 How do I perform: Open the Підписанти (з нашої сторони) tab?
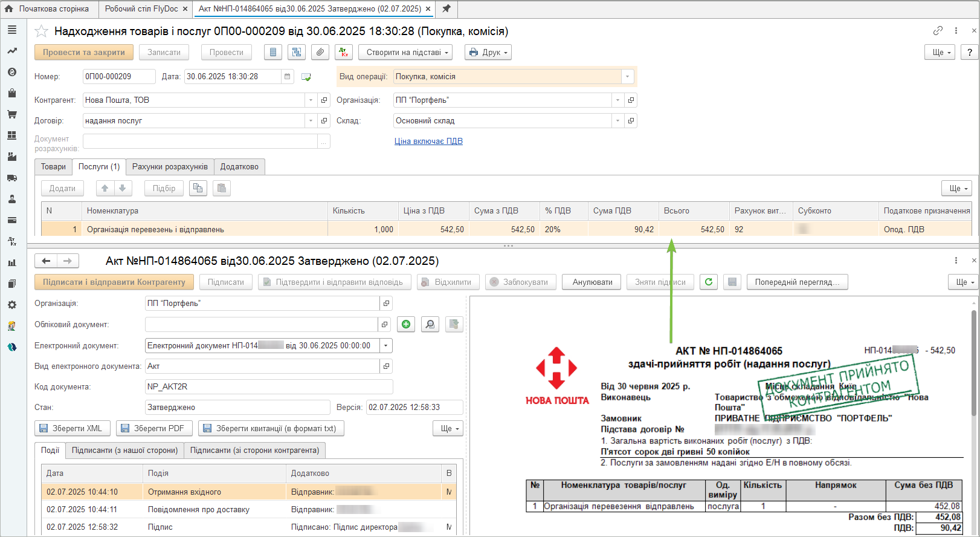[x=124, y=451]
